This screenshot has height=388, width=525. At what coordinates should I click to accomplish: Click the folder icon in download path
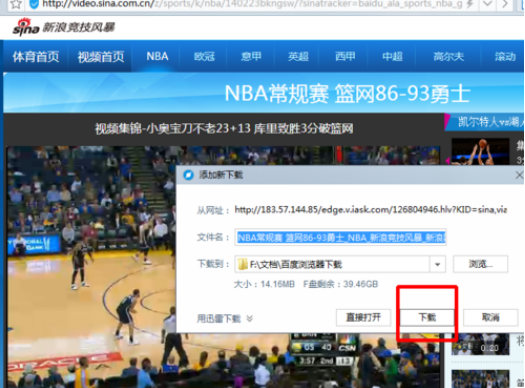[x=242, y=264]
